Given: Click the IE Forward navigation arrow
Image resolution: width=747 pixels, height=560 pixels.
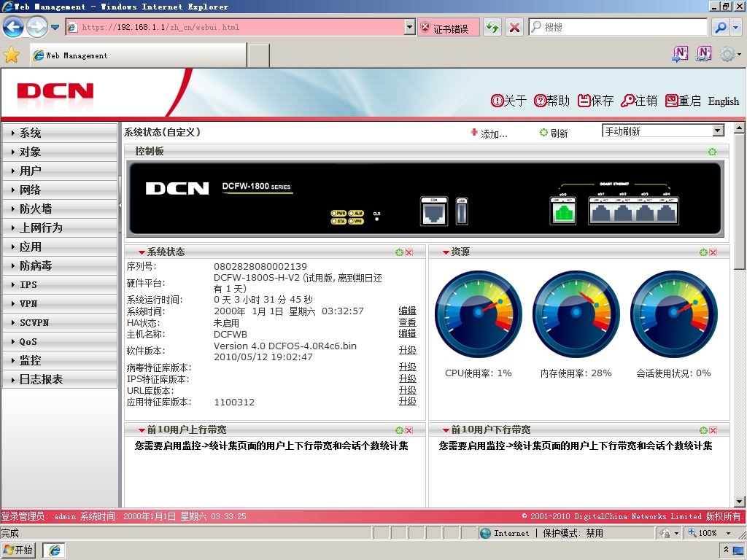Looking at the screenshot, I should tap(36, 27).
